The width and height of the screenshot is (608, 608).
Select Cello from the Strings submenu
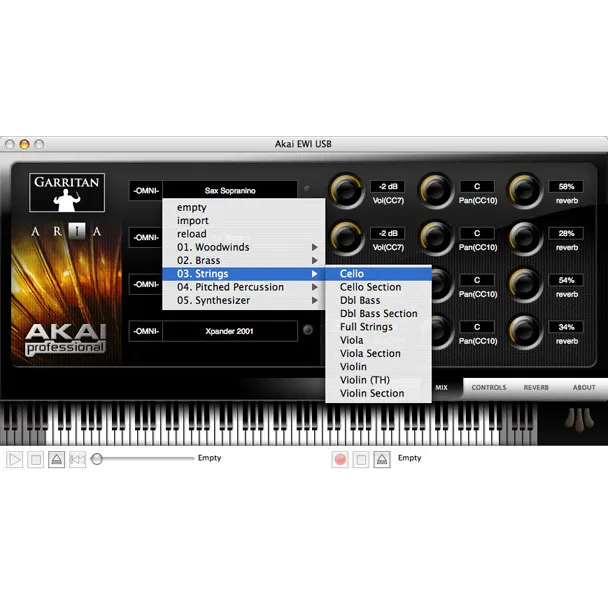point(378,274)
